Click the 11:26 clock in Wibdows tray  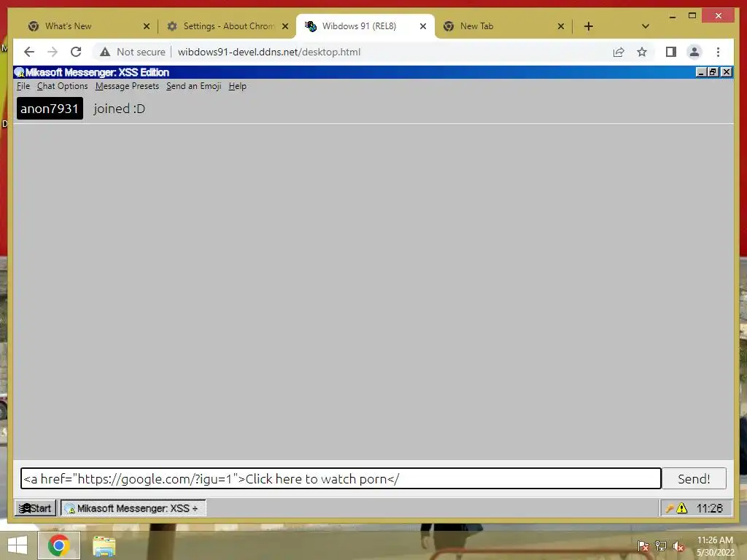pos(709,508)
